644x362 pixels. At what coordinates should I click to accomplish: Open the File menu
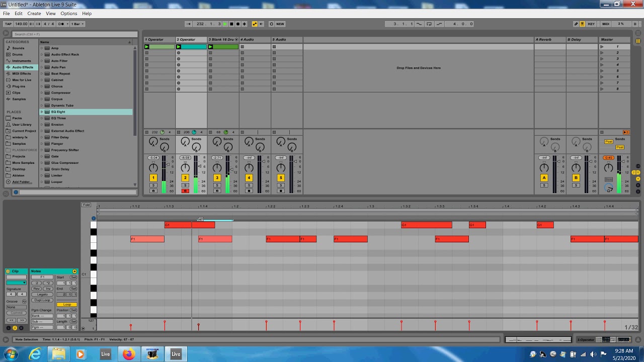[7, 14]
